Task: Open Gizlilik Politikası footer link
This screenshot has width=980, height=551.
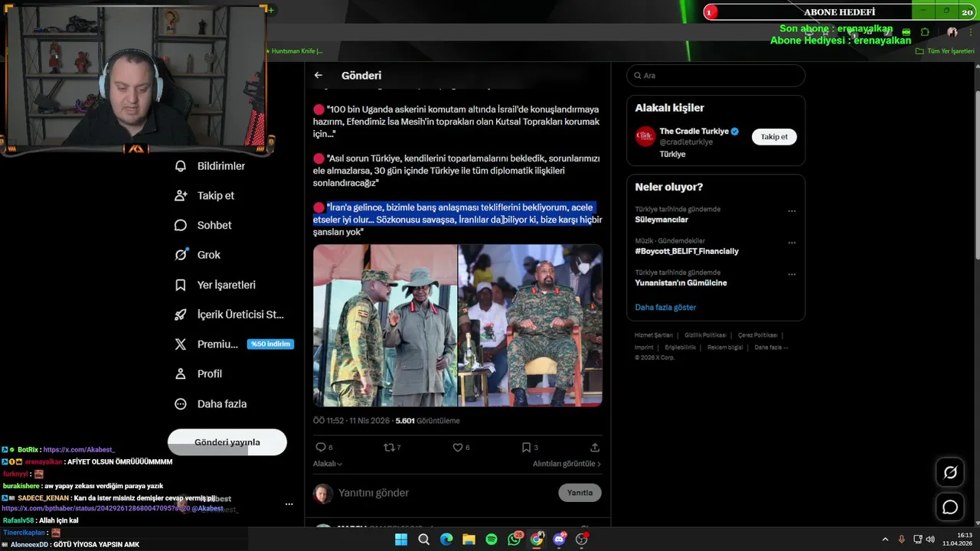Action: point(705,335)
